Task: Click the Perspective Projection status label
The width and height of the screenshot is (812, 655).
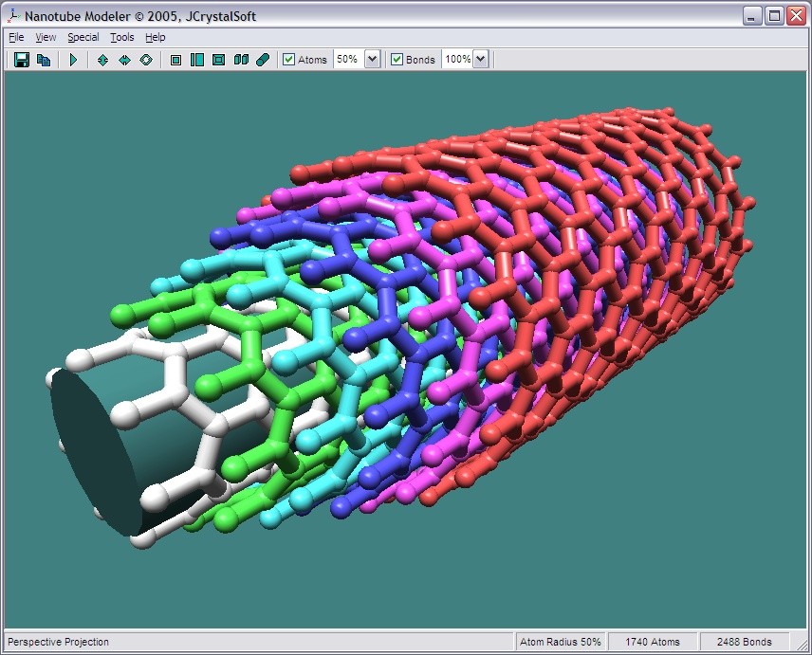Action: click(x=57, y=642)
